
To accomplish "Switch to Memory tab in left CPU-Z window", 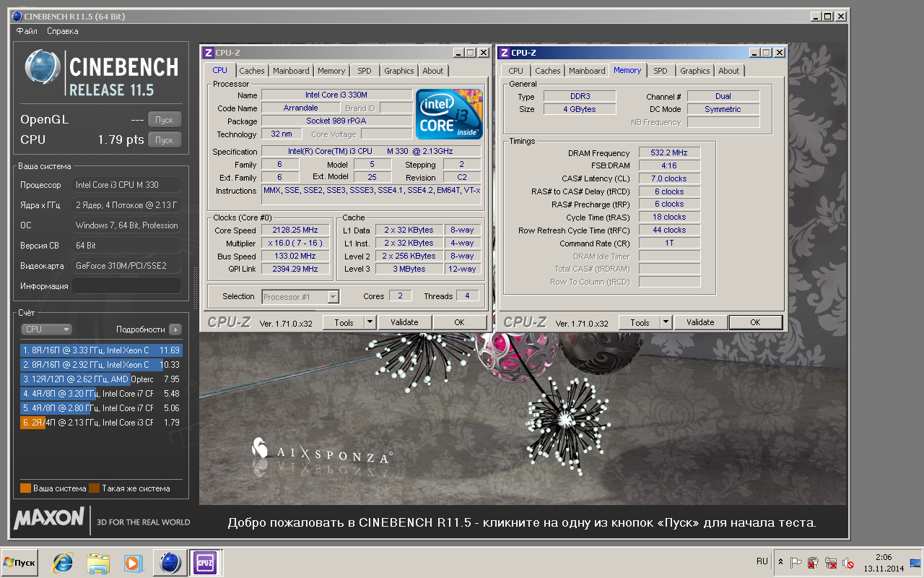I will click(x=331, y=71).
